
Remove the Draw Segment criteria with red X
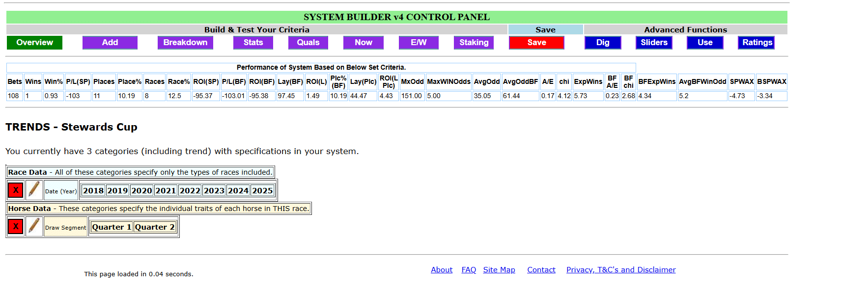pyautogui.click(x=16, y=227)
